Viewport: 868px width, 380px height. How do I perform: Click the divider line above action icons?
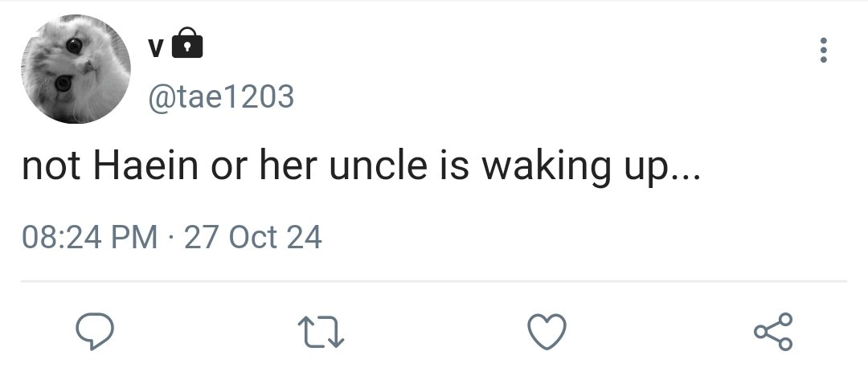coord(433,281)
